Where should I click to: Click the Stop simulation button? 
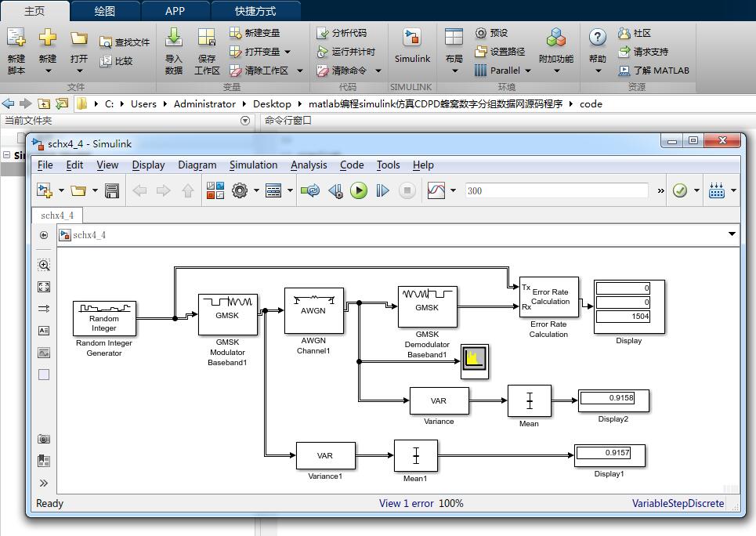tap(407, 190)
